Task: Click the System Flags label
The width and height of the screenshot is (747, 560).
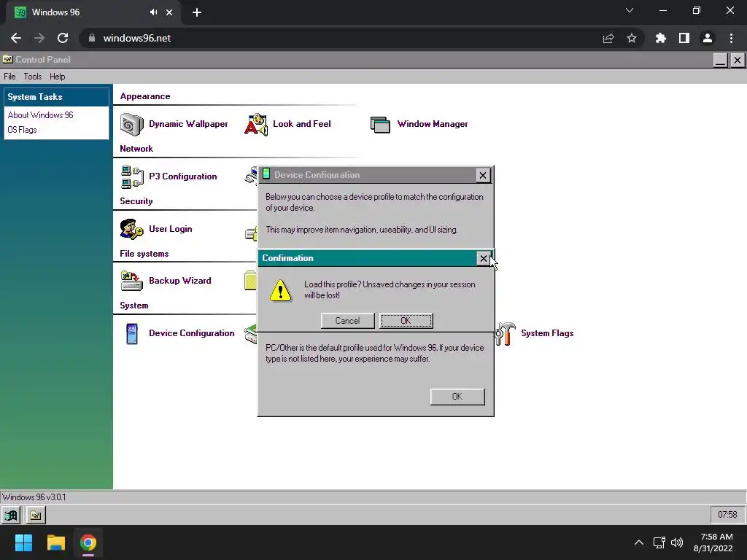Action: point(547,333)
